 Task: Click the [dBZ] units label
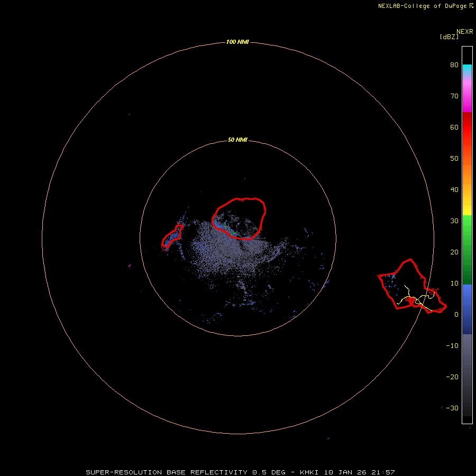coord(449,37)
